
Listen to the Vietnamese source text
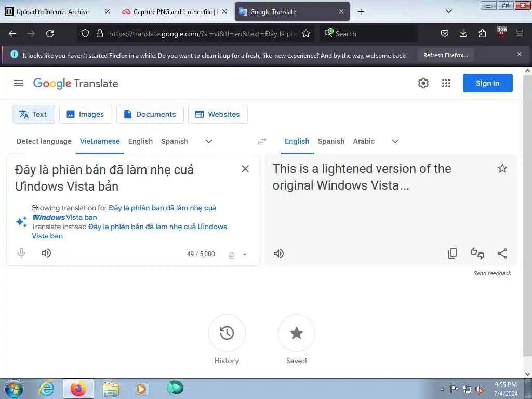tap(46, 253)
